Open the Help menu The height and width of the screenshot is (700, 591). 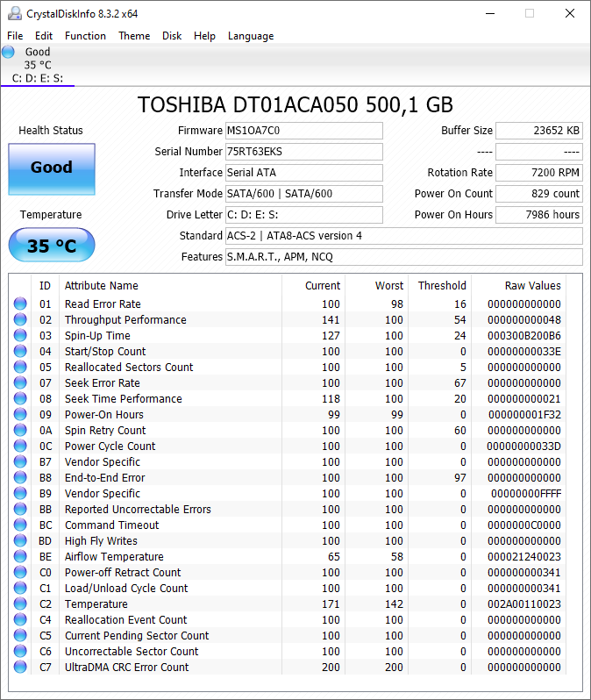204,36
